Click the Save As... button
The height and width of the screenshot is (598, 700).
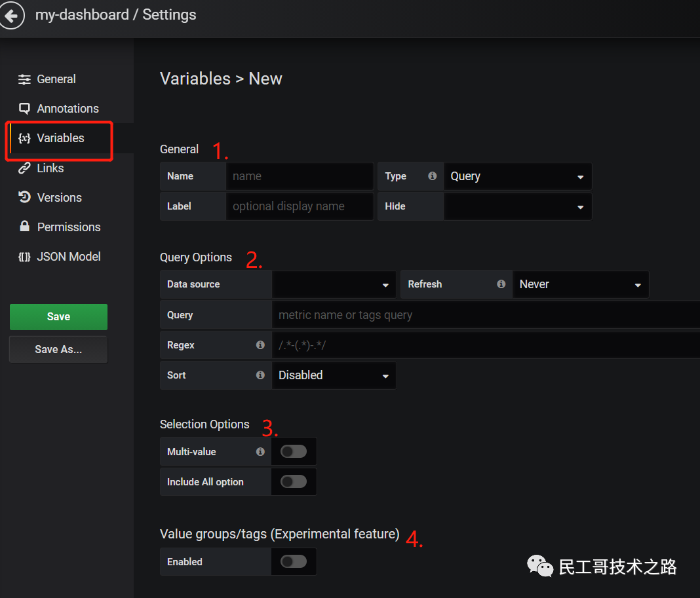[58, 349]
